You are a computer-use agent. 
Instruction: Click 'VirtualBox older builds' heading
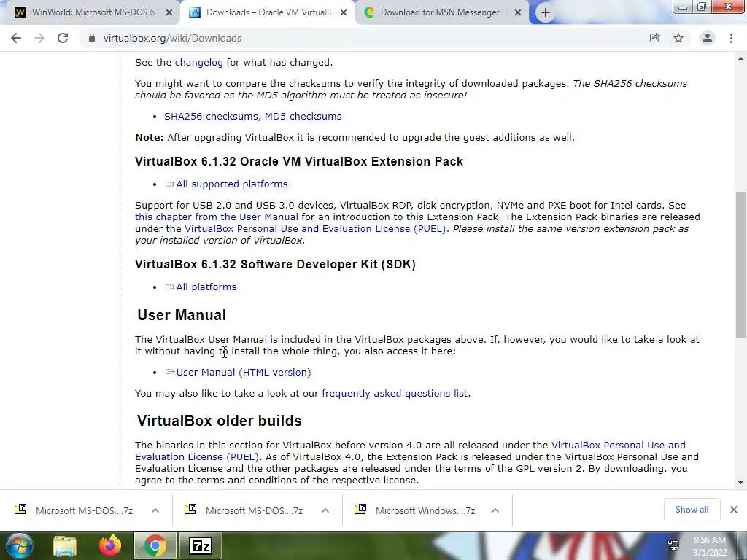coord(219,421)
